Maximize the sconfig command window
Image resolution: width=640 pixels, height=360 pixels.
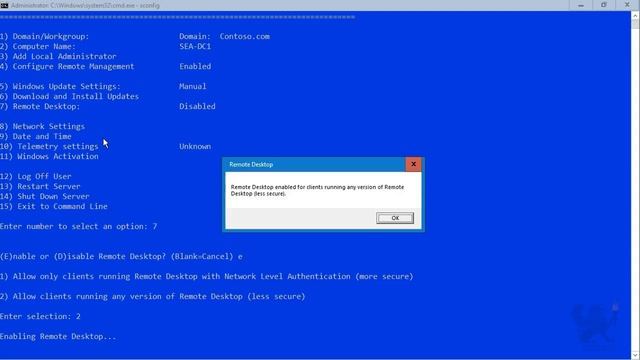point(604,5)
